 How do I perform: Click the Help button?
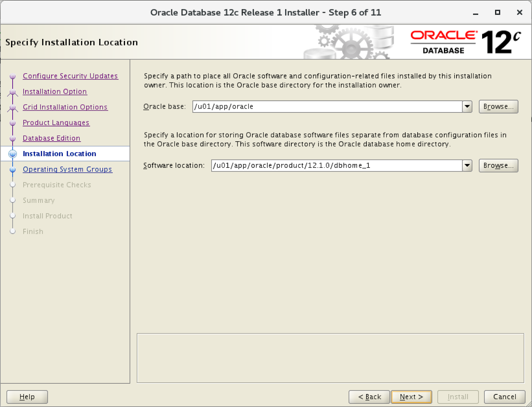coord(27,397)
